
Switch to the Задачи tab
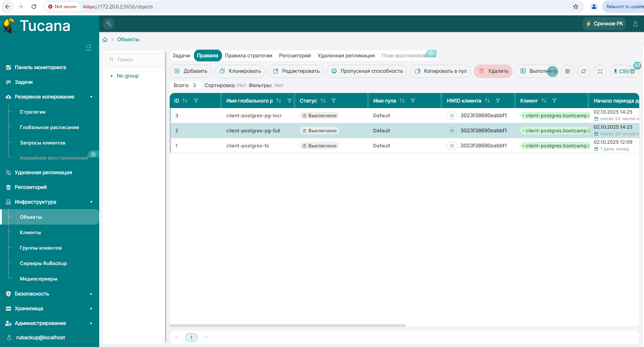[x=181, y=56]
